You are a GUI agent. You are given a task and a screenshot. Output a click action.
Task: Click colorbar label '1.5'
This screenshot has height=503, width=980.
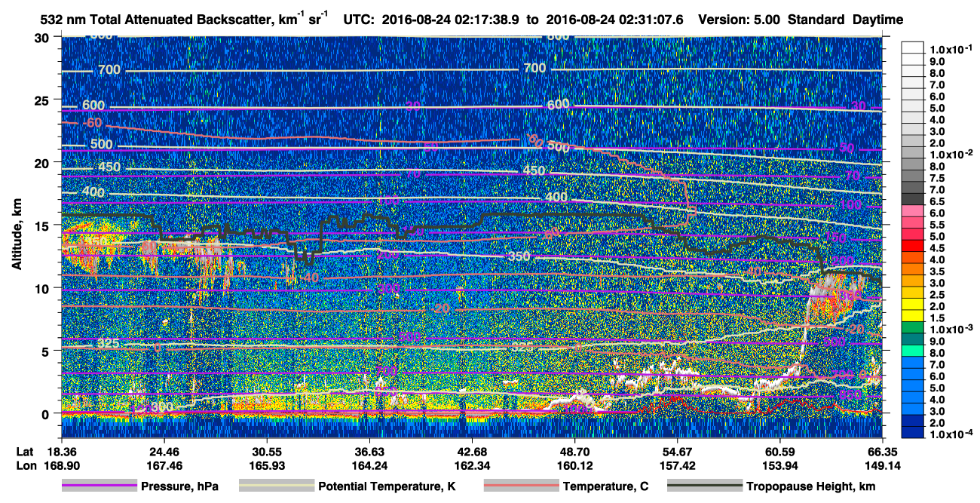click(x=938, y=318)
